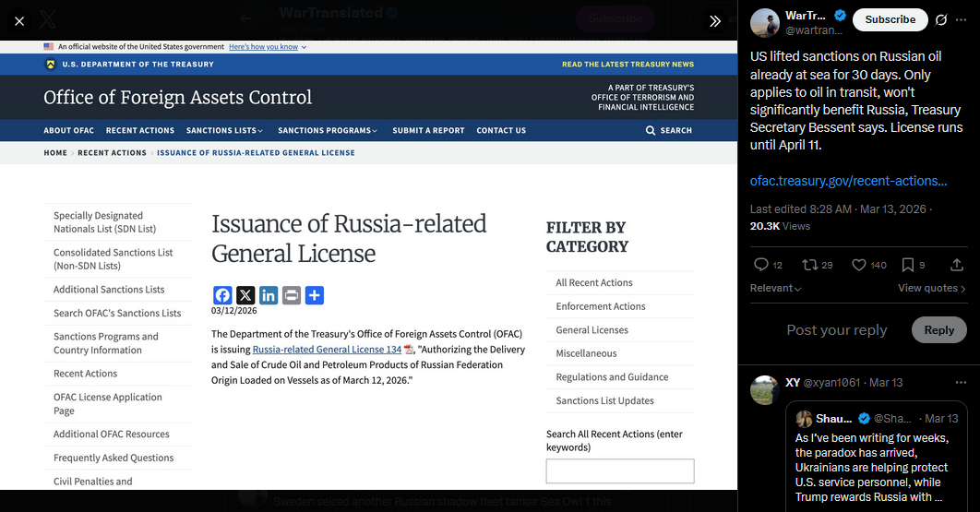Click the repost icon with 29
Viewport: 980px width, 512px height.
coord(810,265)
